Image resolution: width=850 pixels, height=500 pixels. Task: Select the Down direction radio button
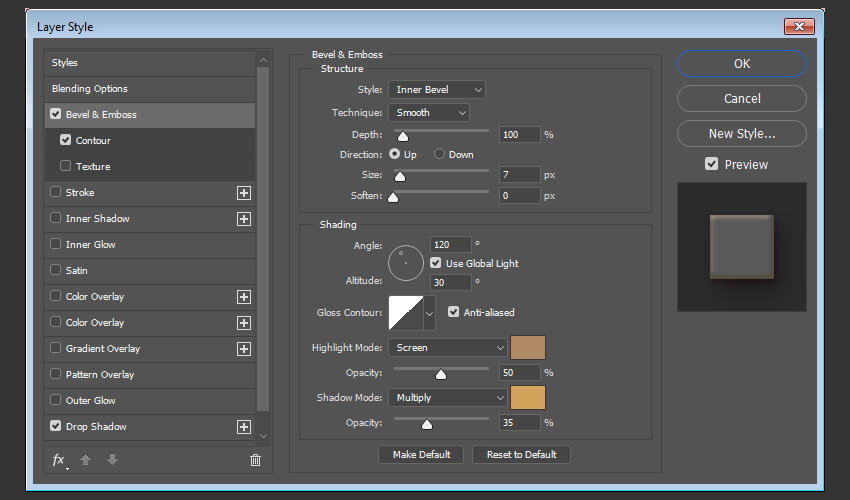point(439,155)
